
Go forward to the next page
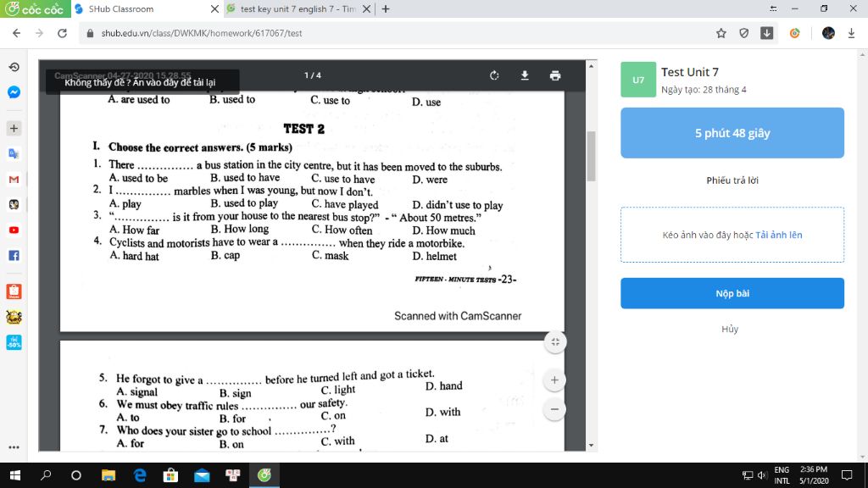(39, 33)
